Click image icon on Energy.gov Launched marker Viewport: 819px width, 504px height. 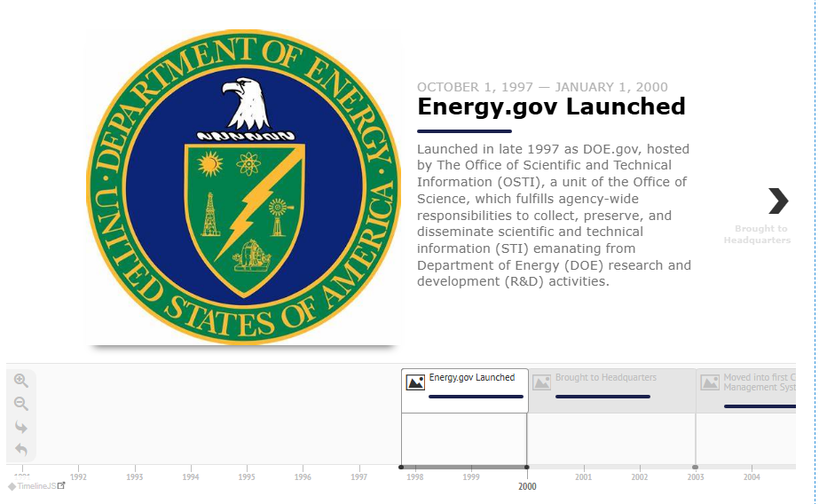point(416,382)
